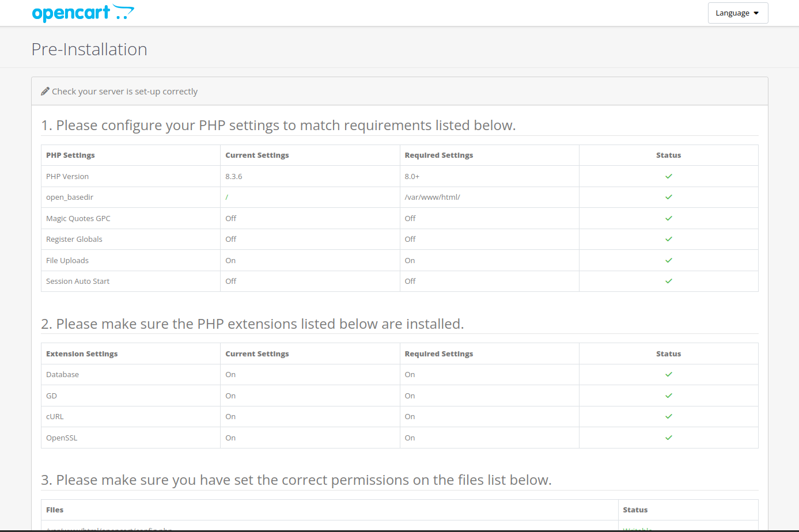Click the Magic Quotes GPC checkmark
This screenshot has width=799, height=532.
click(668, 218)
